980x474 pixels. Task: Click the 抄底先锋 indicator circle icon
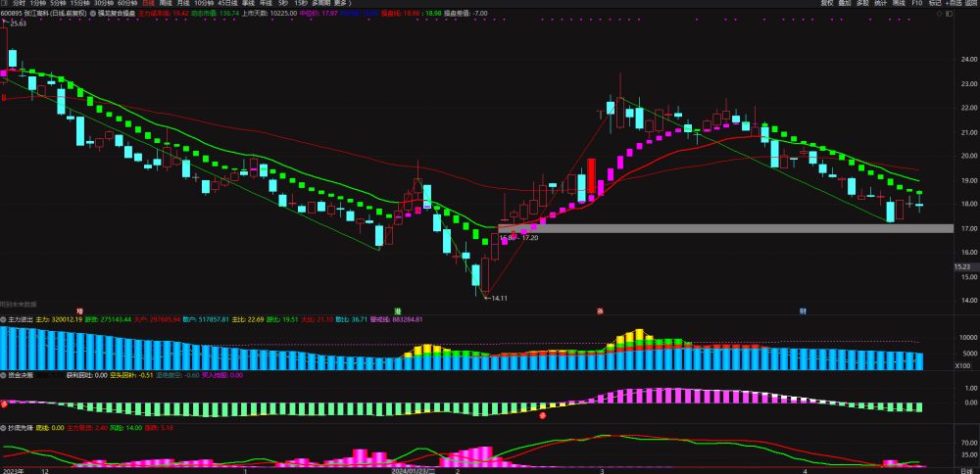(3, 428)
